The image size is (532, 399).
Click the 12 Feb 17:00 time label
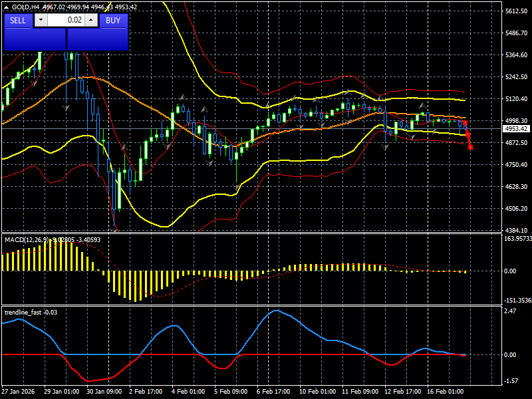tap(402, 392)
